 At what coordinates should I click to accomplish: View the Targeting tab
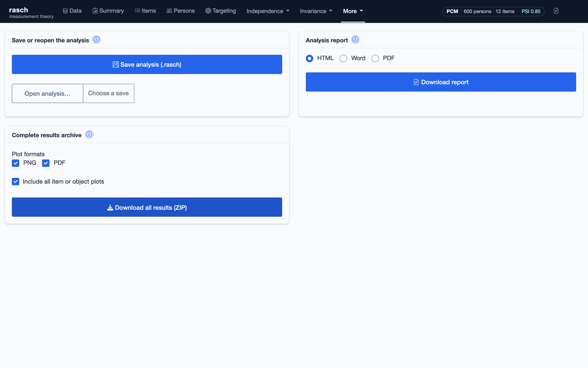[x=220, y=11]
